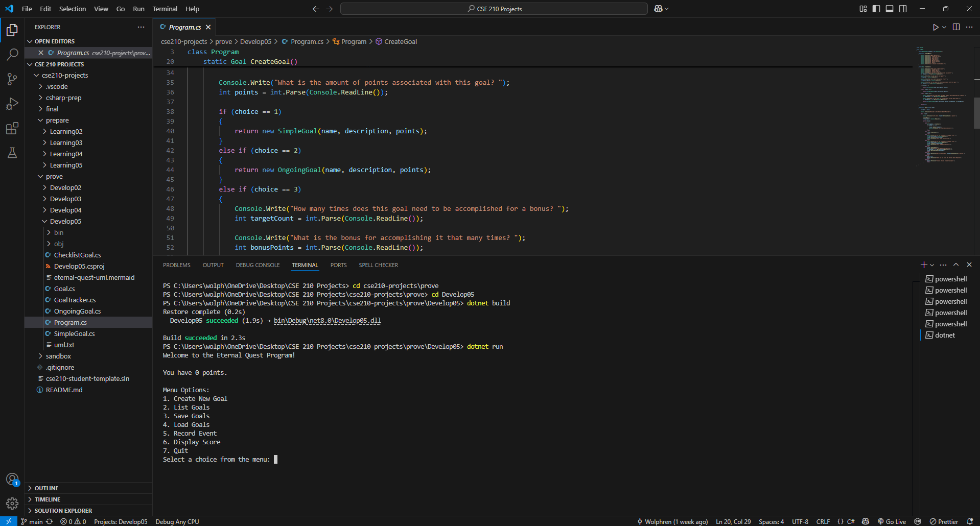Open the Testing flask icon view
Image resolution: width=980 pixels, height=526 pixels.
tap(12, 153)
